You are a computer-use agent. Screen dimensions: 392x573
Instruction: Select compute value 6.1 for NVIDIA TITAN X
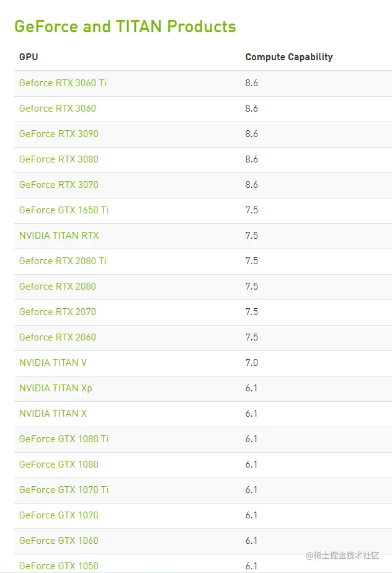click(251, 413)
